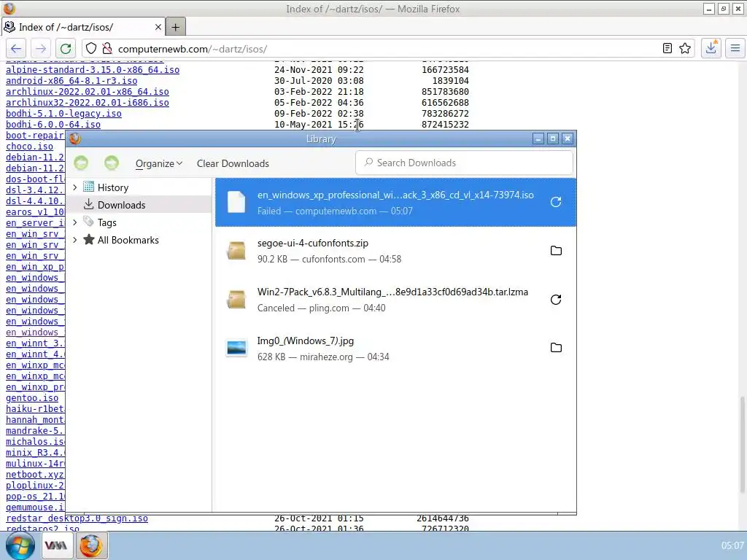The width and height of the screenshot is (747, 560).
Task: Select Img0_(Windows_7).jpg download entry
Action: [x=395, y=348]
